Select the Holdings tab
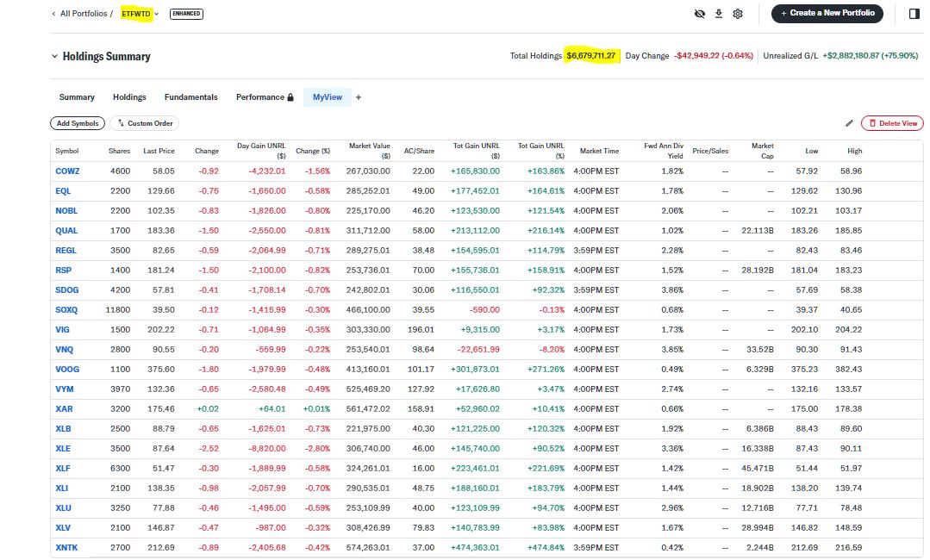Screen dimensions: 930x560 click(129, 97)
